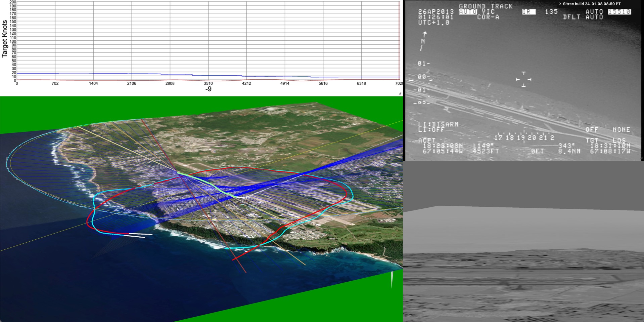Screen dimensions: 644x322
Task: Switch to the GROUND TRACK display mode
Action: [486, 6]
